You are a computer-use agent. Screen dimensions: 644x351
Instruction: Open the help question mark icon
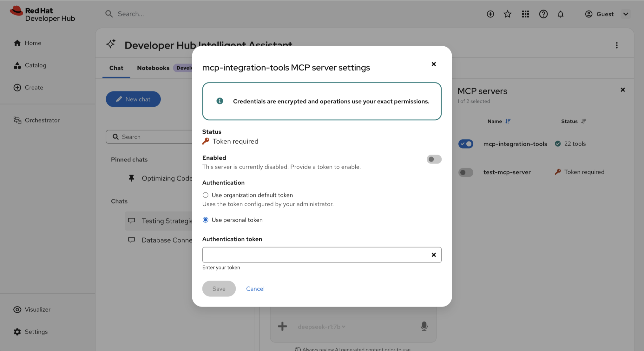(543, 14)
